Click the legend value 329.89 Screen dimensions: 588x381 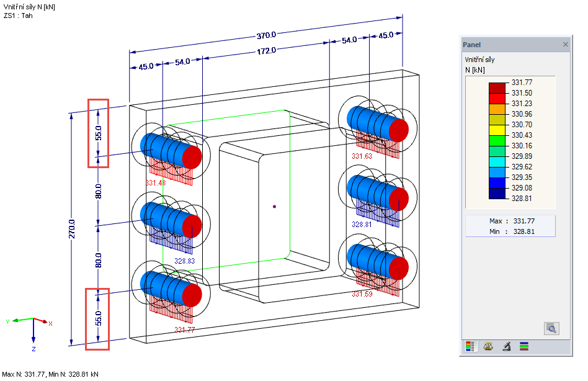click(522, 156)
